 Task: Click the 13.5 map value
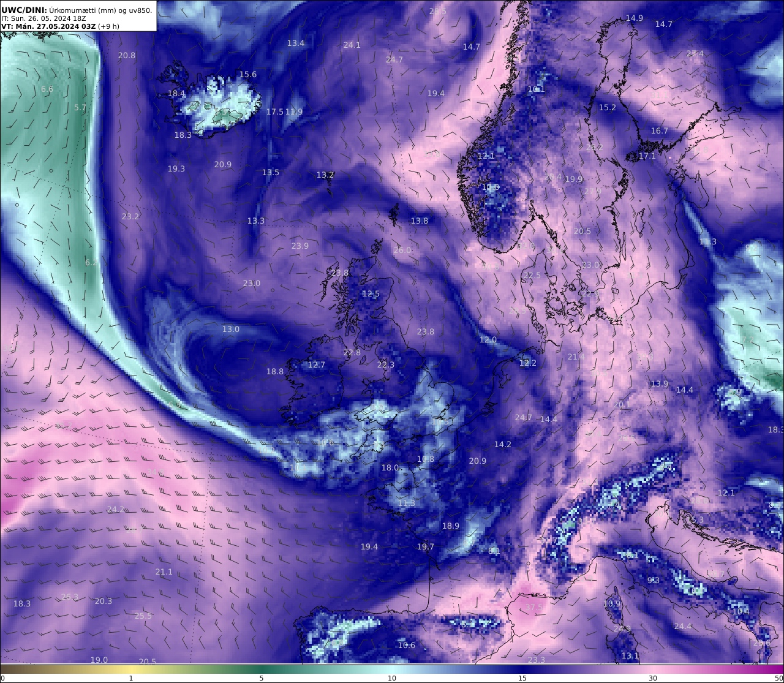(x=271, y=173)
